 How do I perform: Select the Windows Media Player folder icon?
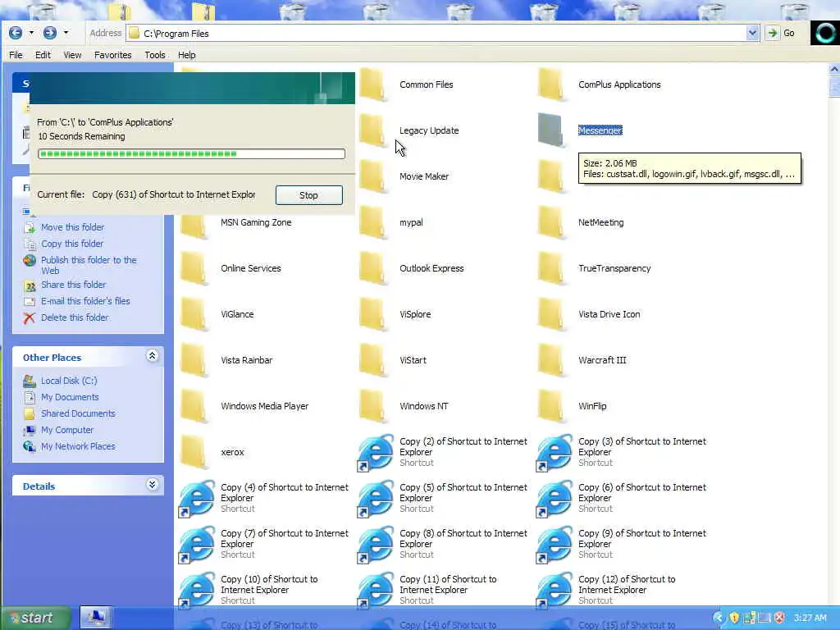194,406
